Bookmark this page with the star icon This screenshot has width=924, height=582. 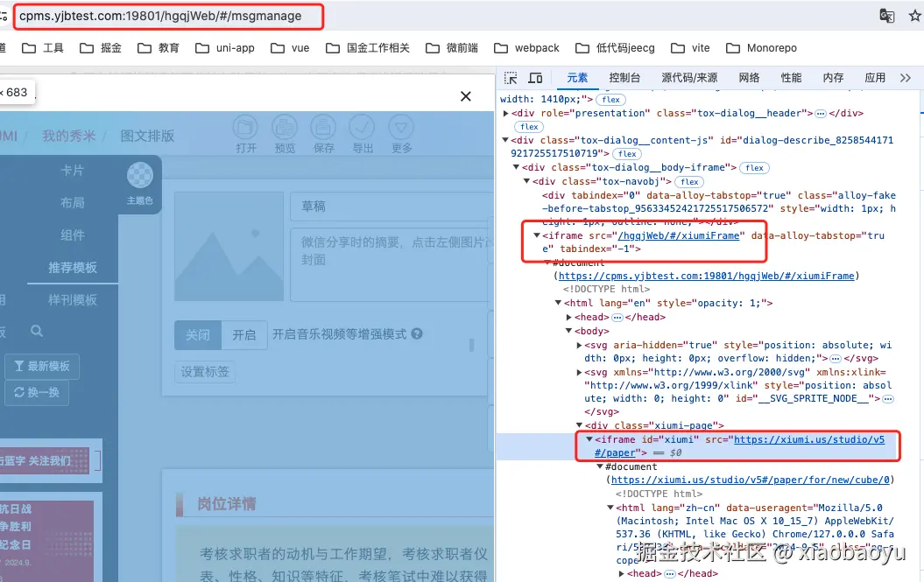click(x=915, y=16)
